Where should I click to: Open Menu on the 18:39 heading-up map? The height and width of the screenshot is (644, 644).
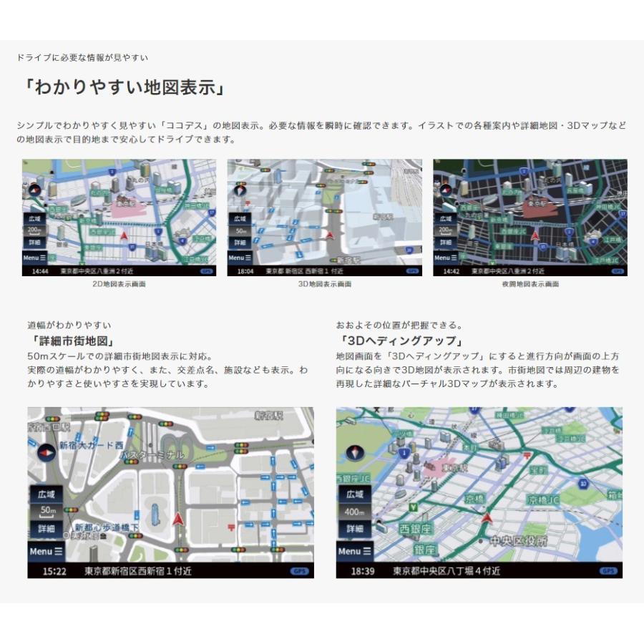pos(355,551)
